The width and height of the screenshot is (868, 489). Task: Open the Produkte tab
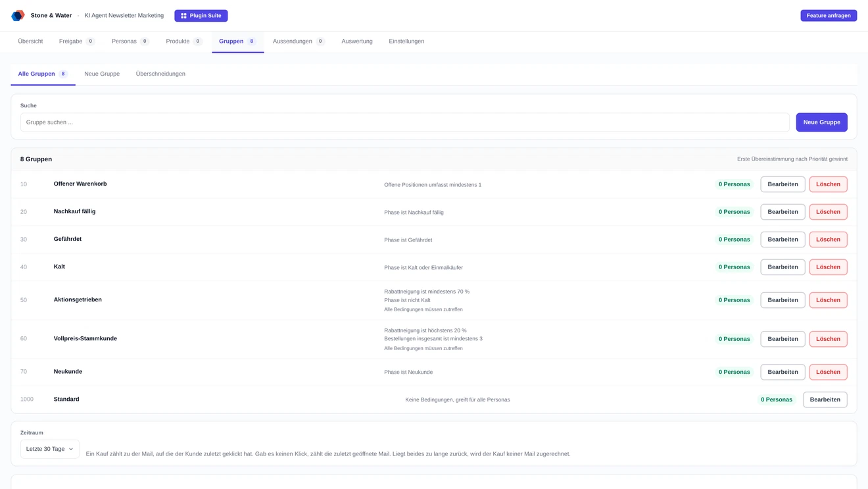pos(184,41)
